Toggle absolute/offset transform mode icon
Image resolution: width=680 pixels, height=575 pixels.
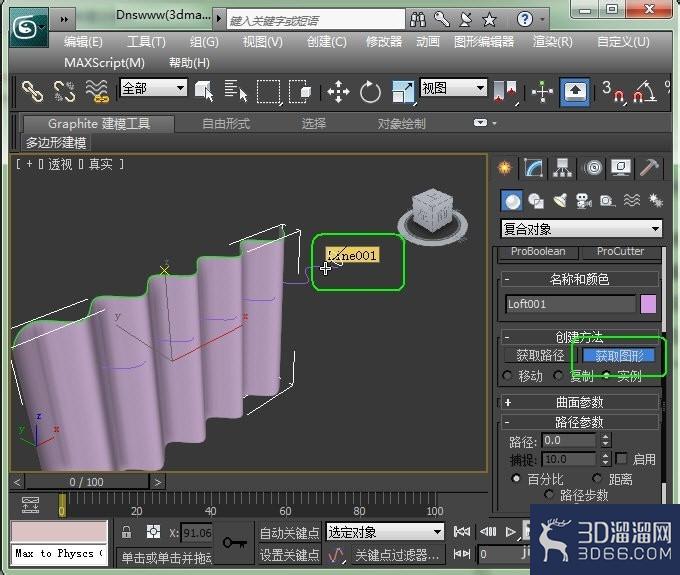point(153,532)
